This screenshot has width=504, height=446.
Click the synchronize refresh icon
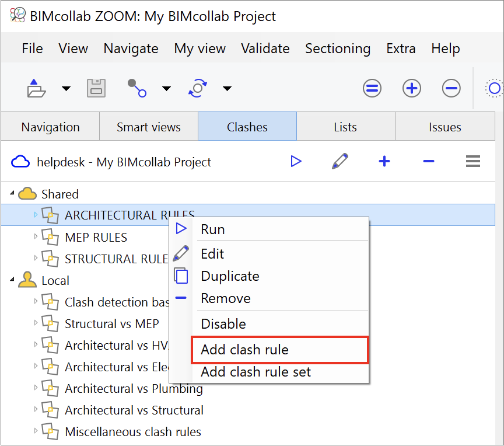197,88
